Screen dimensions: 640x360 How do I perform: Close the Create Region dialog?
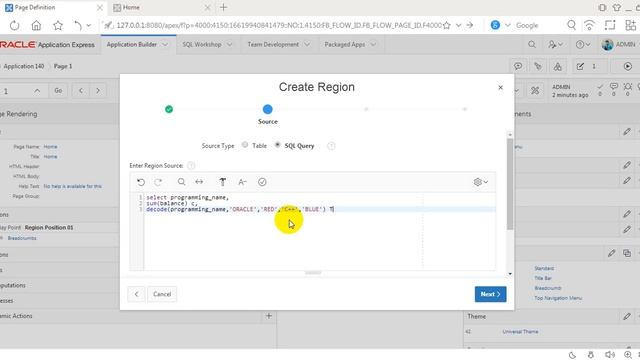pos(500,87)
